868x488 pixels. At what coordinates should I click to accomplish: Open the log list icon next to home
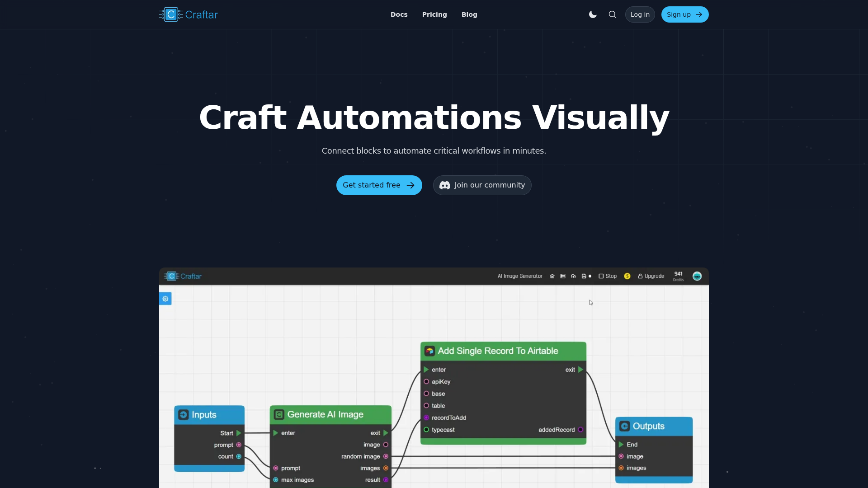563,276
